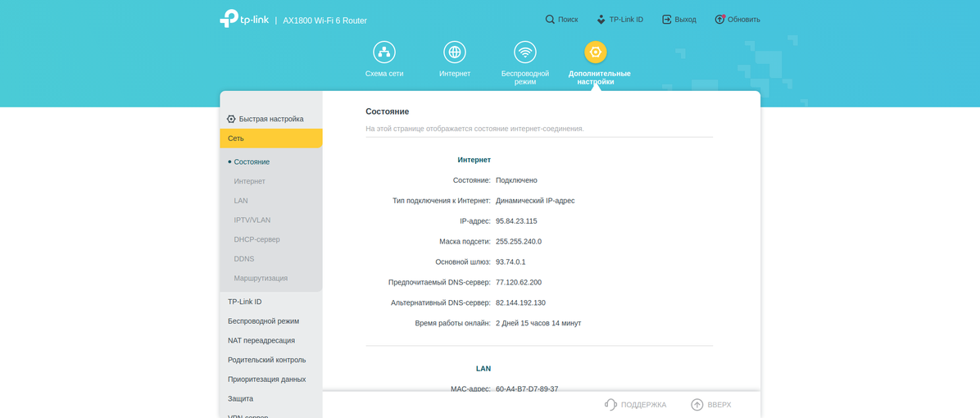
Task: Select LAN in the sidebar
Action: pos(241,201)
